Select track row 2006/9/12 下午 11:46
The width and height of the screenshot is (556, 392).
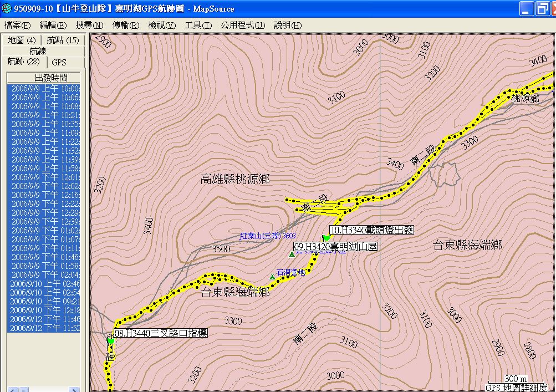click(x=44, y=319)
